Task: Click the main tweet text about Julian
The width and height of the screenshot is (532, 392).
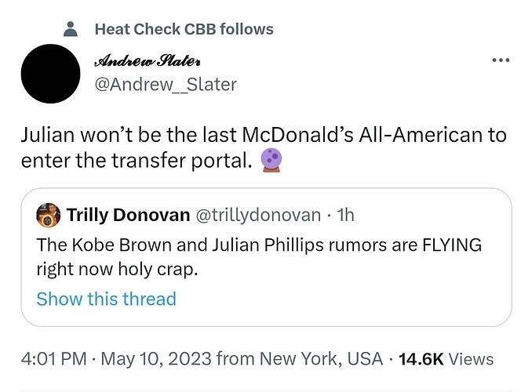Action: 264,147
